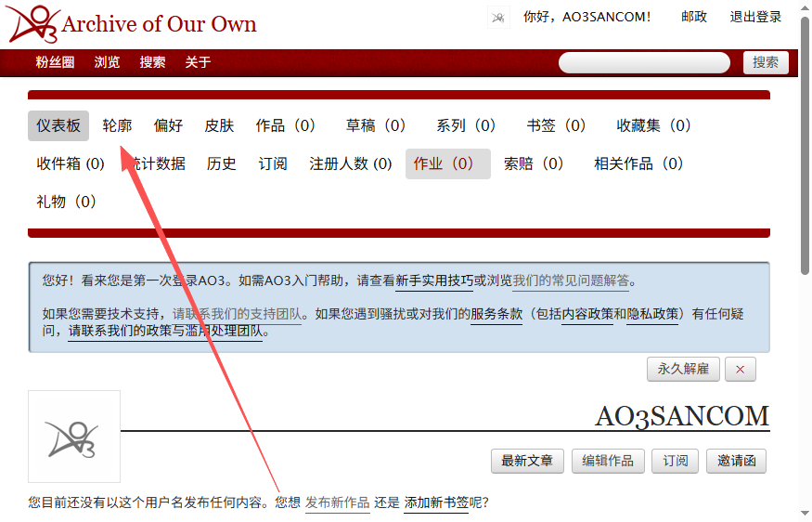Click the 永久解雇 dismiss permanently button
The height and width of the screenshot is (522, 812).
click(683, 369)
